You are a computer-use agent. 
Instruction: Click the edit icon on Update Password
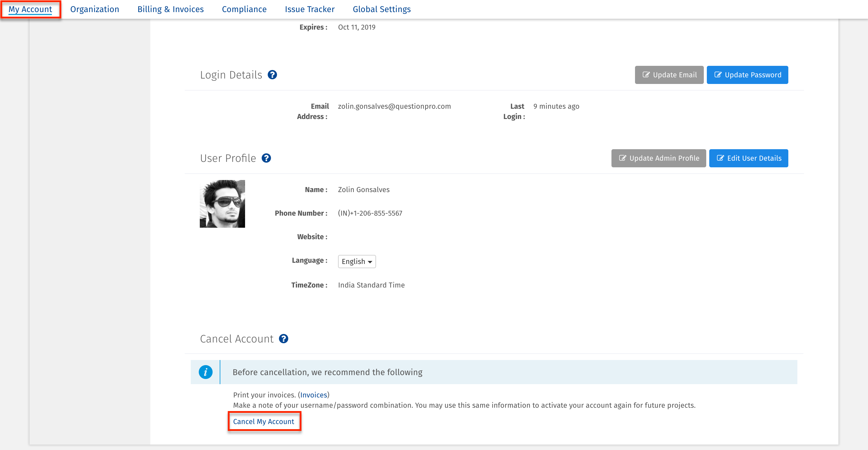718,75
